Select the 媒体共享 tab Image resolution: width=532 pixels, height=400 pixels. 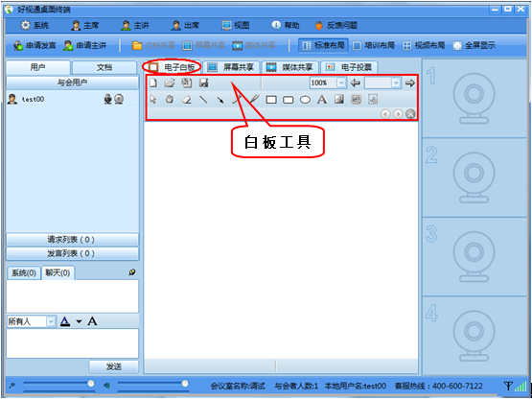click(290, 67)
